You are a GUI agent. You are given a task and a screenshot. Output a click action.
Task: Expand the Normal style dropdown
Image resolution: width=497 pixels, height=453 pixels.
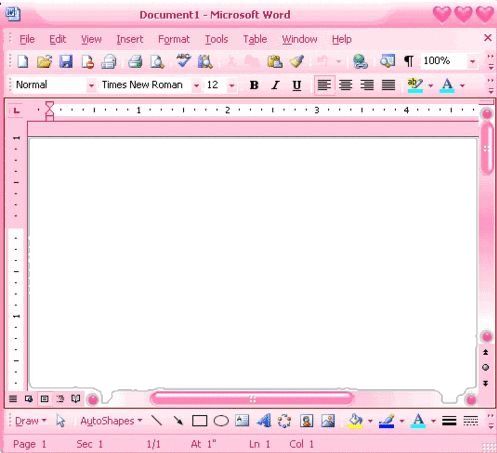[x=91, y=85]
